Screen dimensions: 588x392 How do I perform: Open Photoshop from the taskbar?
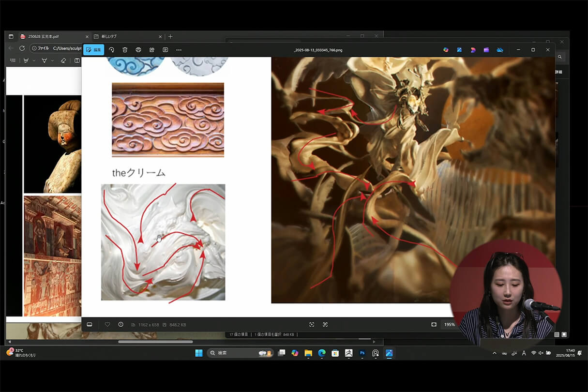point(362,353)
